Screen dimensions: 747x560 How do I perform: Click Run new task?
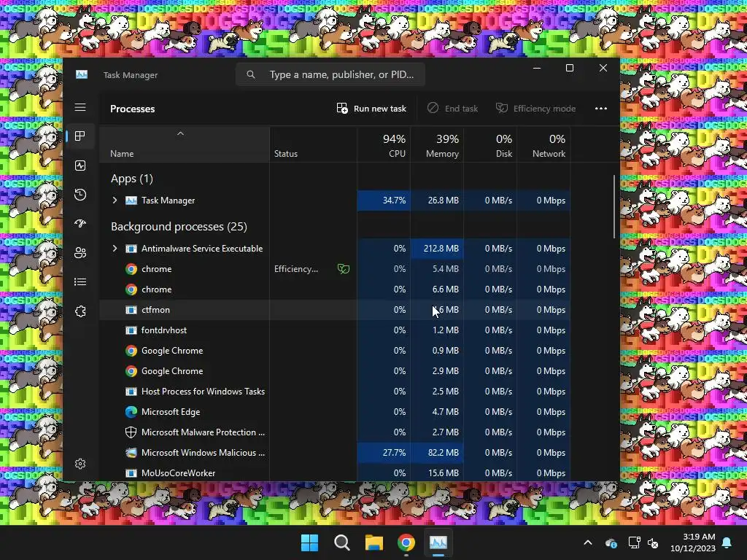point(371,109)
